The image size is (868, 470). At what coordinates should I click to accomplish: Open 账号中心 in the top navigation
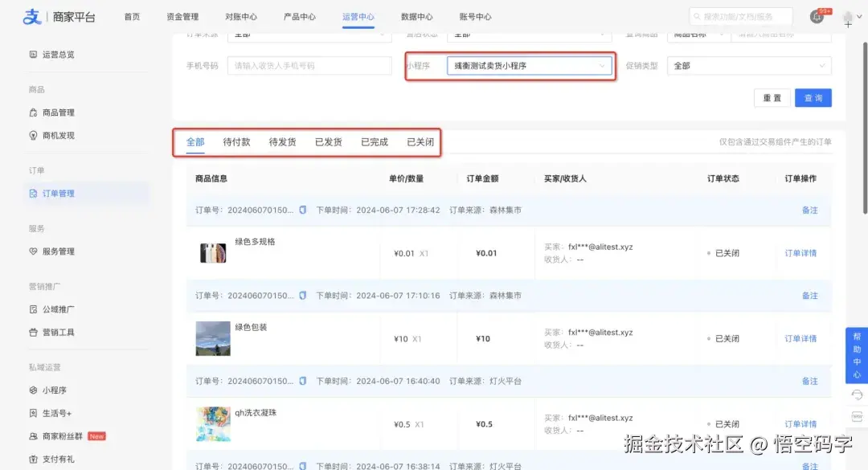pyautogui.click(x=476, y=17)
